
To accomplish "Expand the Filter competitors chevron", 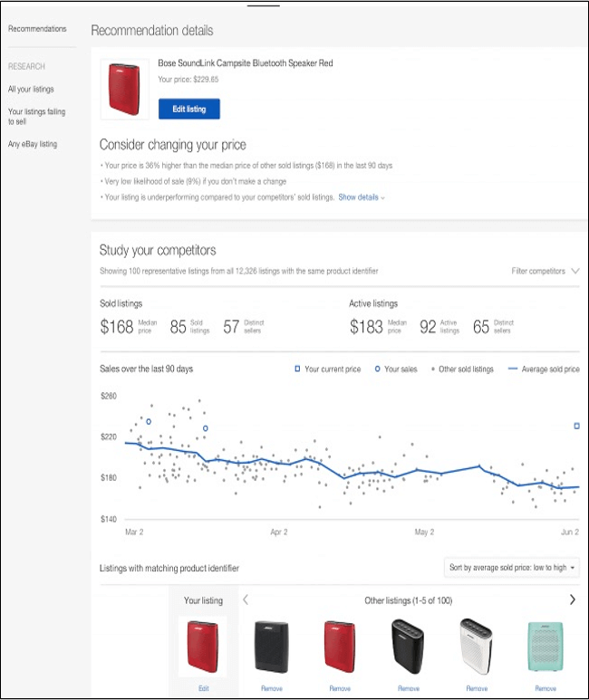I will [575, 271].
